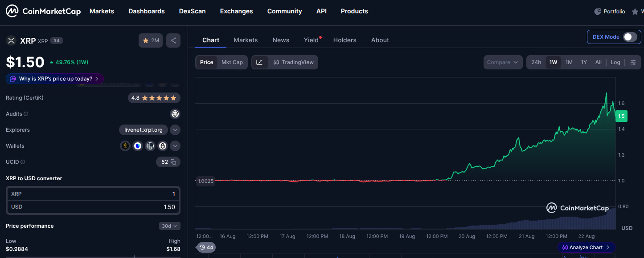Expand the Explorers list chevron

(x=175, y=130)
